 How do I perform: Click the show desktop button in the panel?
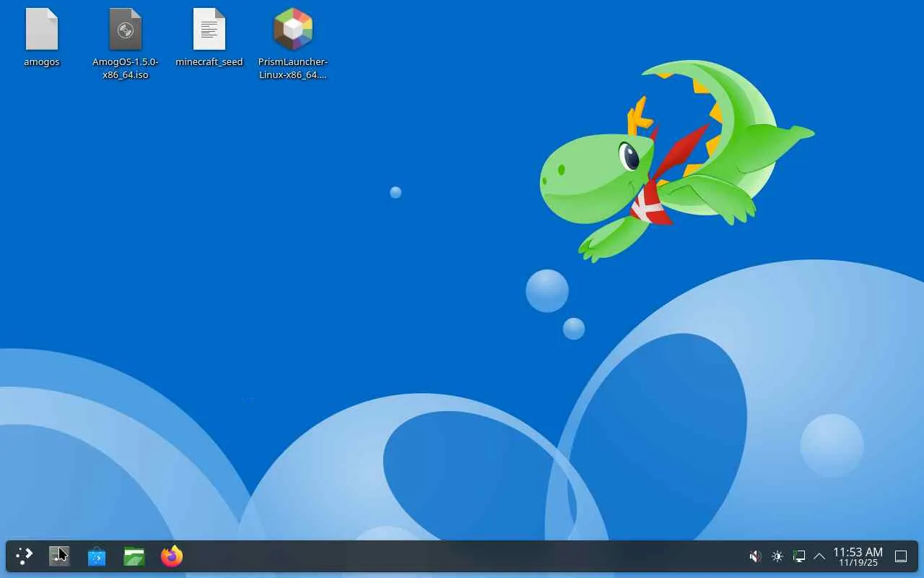tap(901, 556)
